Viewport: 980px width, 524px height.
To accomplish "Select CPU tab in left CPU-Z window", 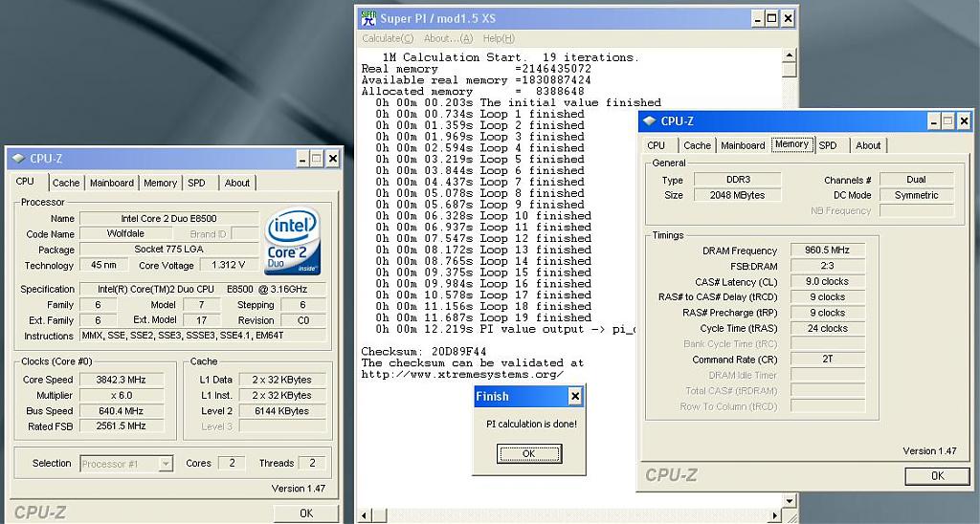I will tap(25, 181).
